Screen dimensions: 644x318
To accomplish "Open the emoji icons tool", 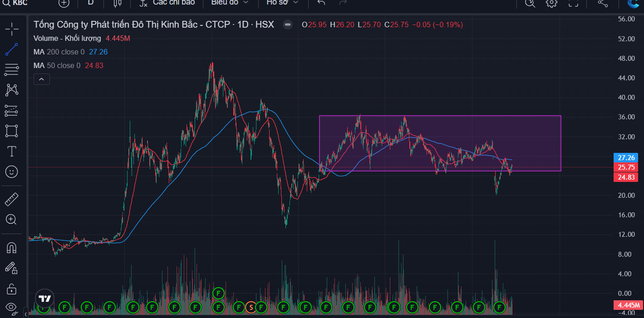I will [12, 171].
